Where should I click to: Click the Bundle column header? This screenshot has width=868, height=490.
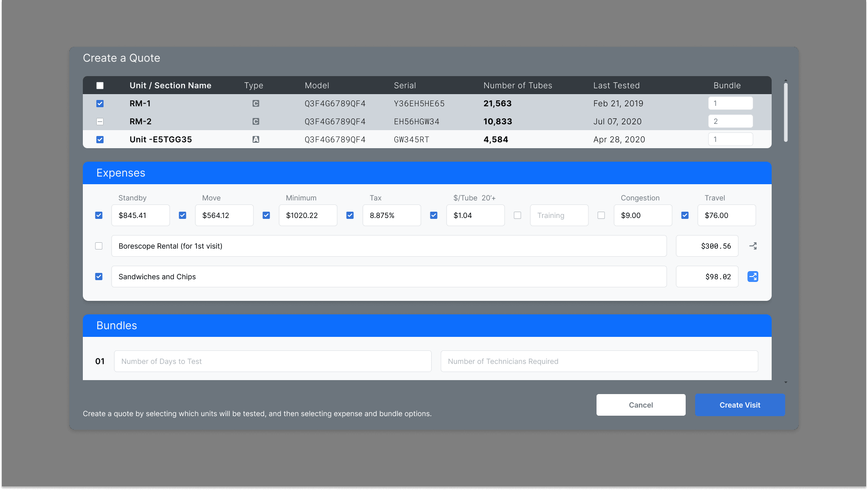[x=727, y=86]
